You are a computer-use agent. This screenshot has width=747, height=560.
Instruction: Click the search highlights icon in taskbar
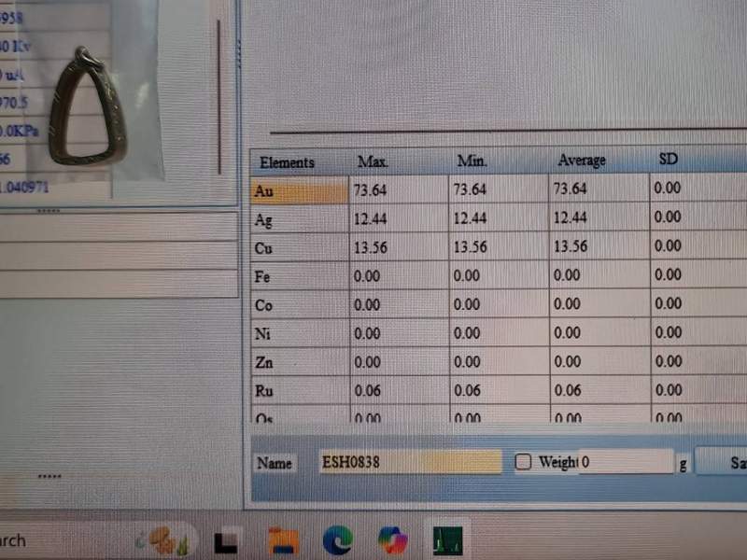[167, 540]
